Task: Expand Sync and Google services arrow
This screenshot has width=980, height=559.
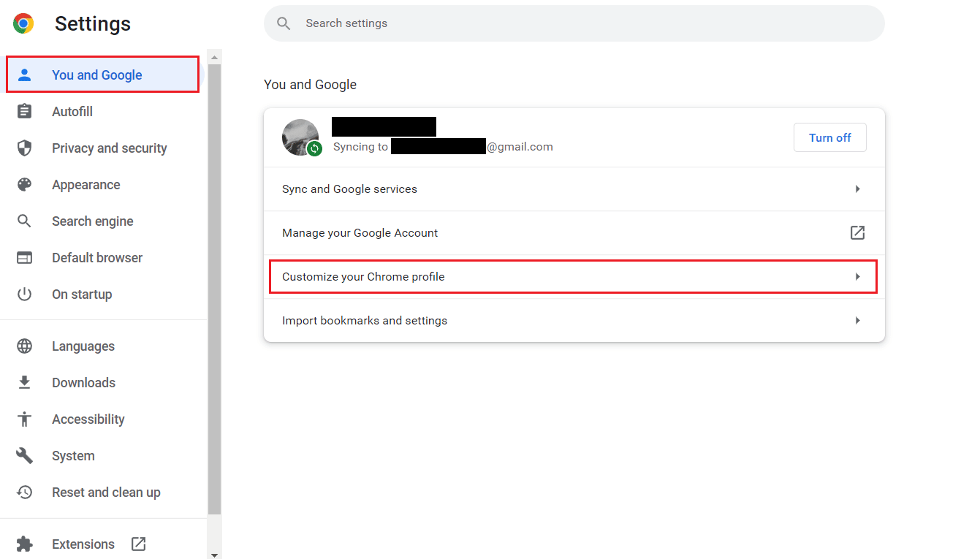Action: coord(858,189)
